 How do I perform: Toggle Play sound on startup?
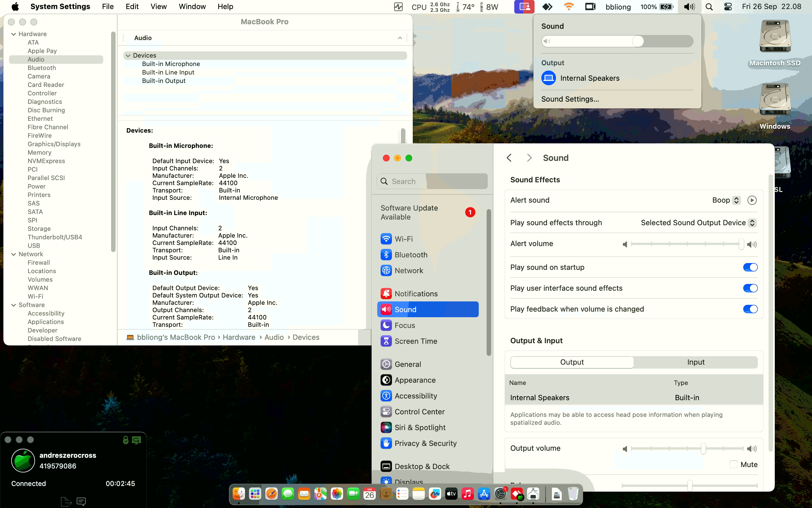coord(750,267)
